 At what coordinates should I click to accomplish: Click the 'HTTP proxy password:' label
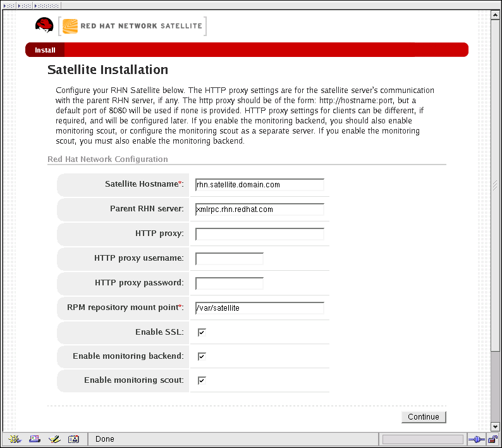139,283
